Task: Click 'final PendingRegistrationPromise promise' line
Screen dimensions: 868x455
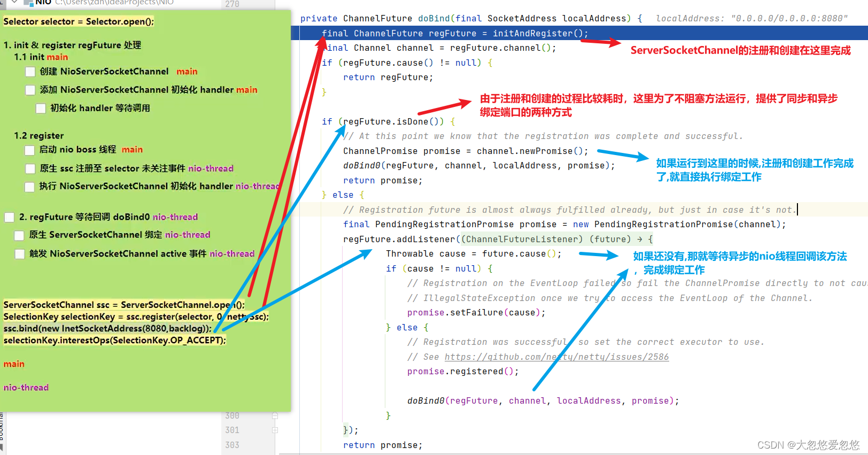Action: (x=564, y=225)
